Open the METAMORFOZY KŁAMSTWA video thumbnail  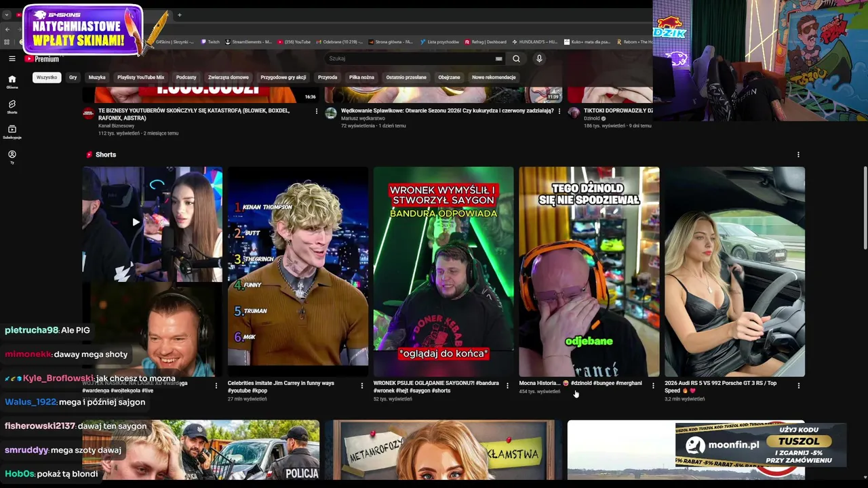click(443, 450)
